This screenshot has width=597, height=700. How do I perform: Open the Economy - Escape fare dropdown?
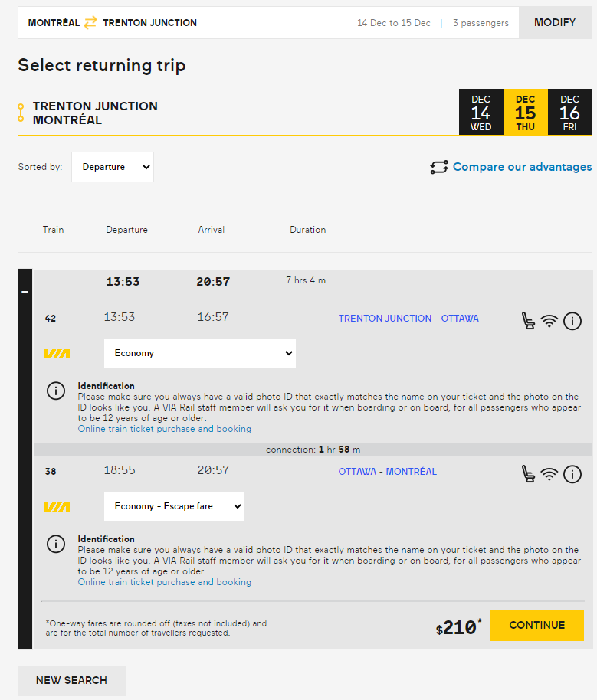point(174,506)
